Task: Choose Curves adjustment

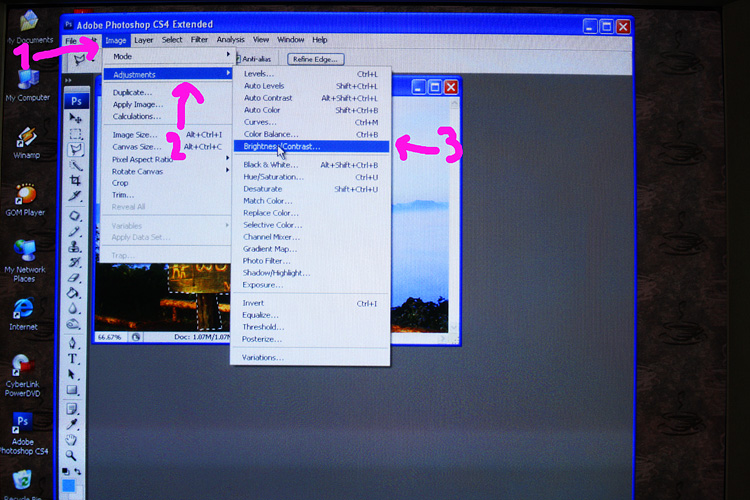Action: 311,122
